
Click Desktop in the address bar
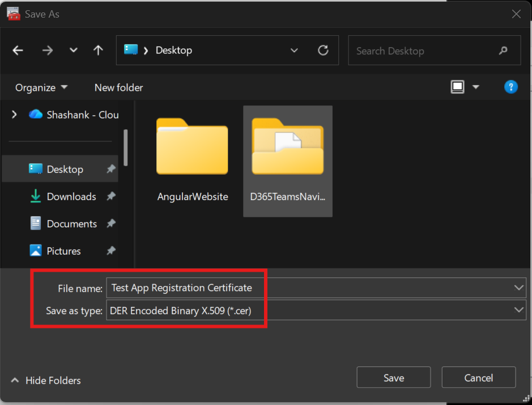coord(174,50)
